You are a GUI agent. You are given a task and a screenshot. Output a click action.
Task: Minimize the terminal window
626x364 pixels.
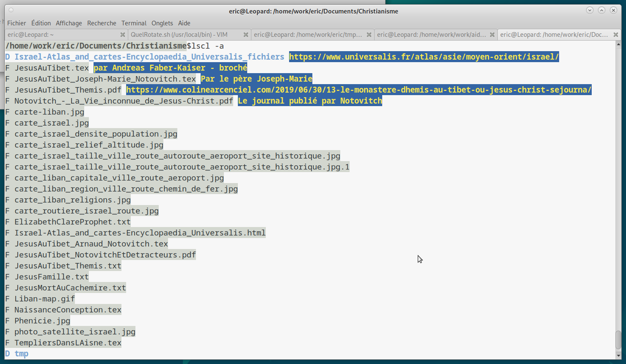click(x=590, y=11)
